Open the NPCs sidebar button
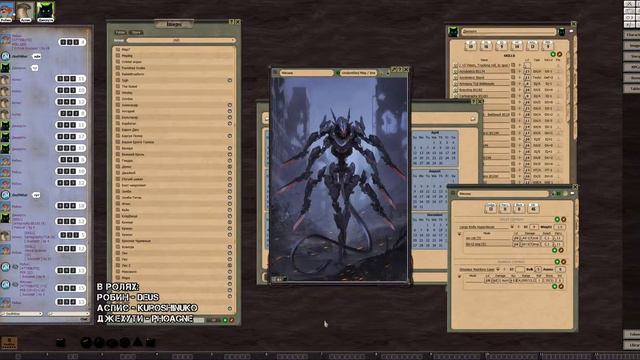This screenshot has width=640, height=360. (632, 67)
